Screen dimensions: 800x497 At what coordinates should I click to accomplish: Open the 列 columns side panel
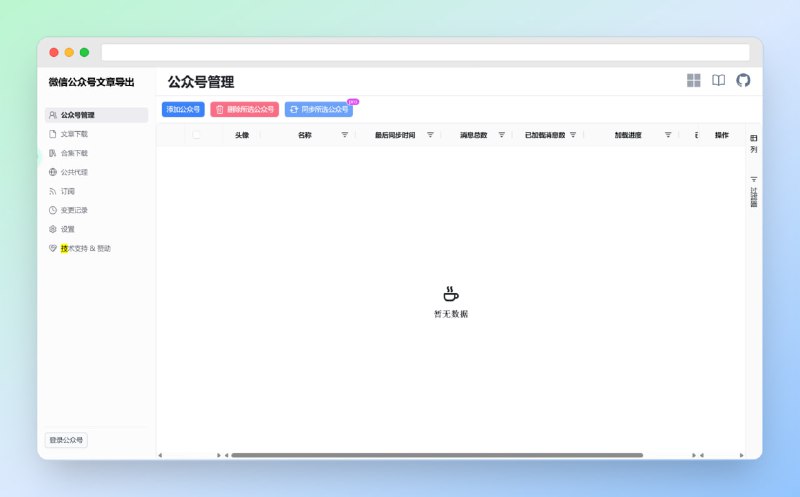(754, 144)
